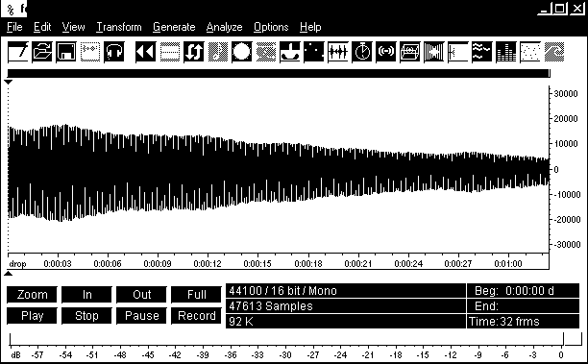The width and height of the screenshot is (588, 364).
Task: Click the Zoom button
Action: [33, 295]
